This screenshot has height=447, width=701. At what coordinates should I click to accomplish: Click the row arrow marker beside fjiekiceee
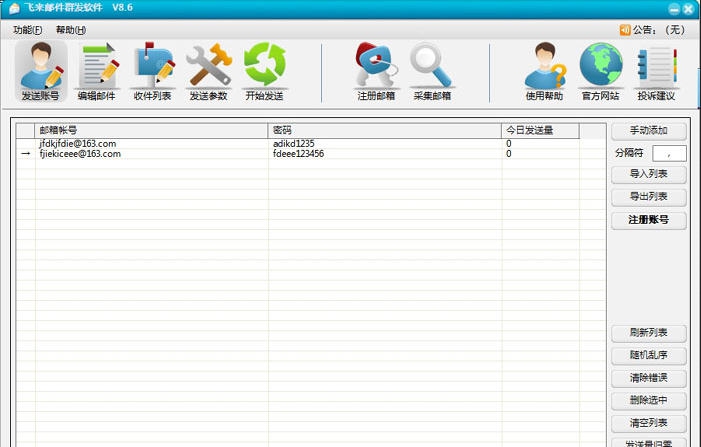point(25,154)
